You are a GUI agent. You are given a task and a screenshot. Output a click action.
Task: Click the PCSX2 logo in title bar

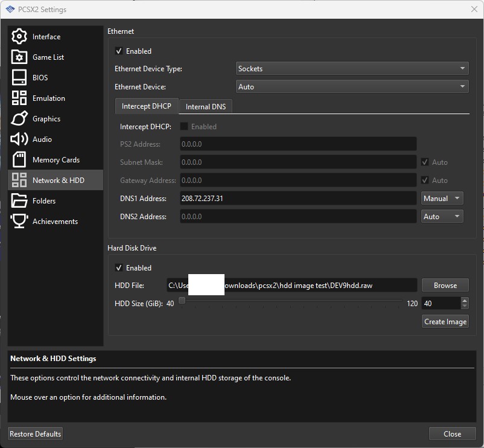coord(10,9)
